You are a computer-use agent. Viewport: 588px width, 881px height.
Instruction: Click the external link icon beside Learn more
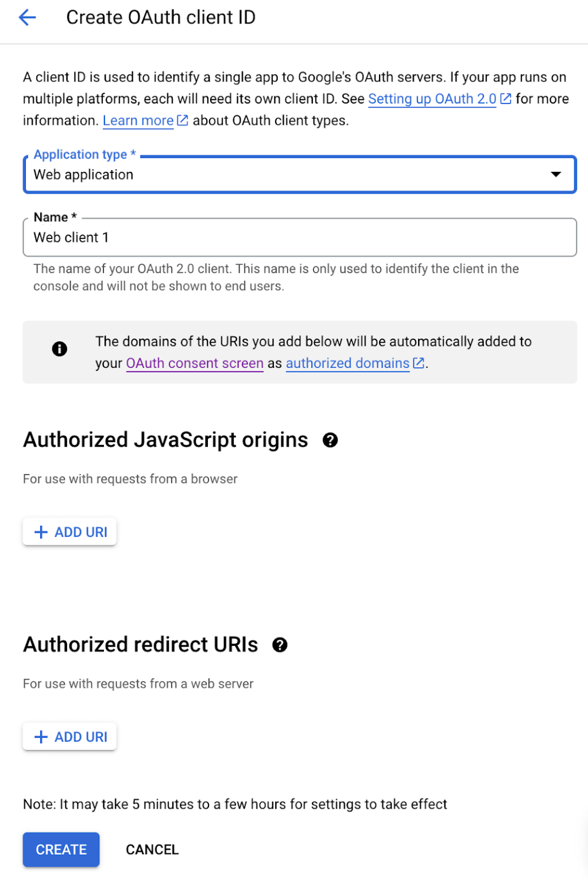(x=182, y=120)
